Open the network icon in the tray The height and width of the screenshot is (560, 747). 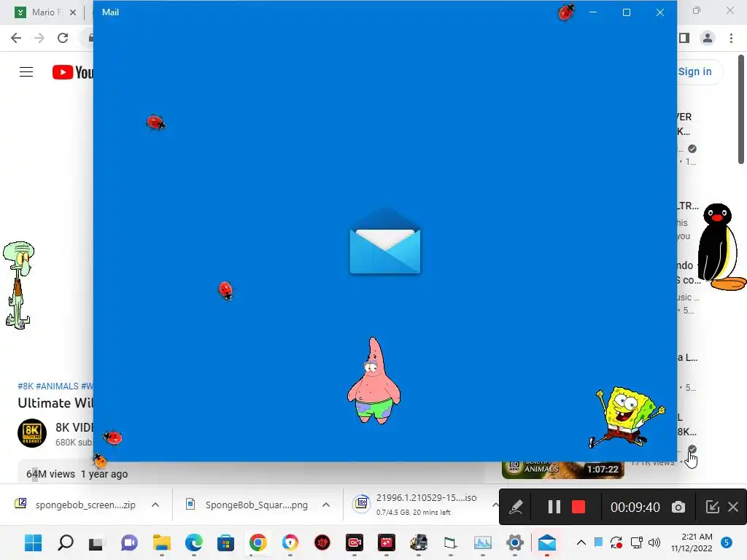pos(636,542)
